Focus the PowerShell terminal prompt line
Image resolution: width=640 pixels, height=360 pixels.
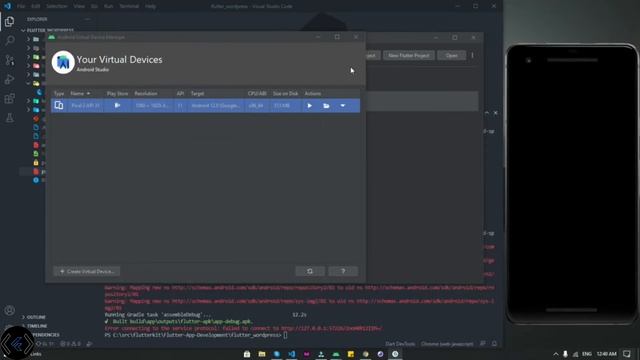(196, 335)
